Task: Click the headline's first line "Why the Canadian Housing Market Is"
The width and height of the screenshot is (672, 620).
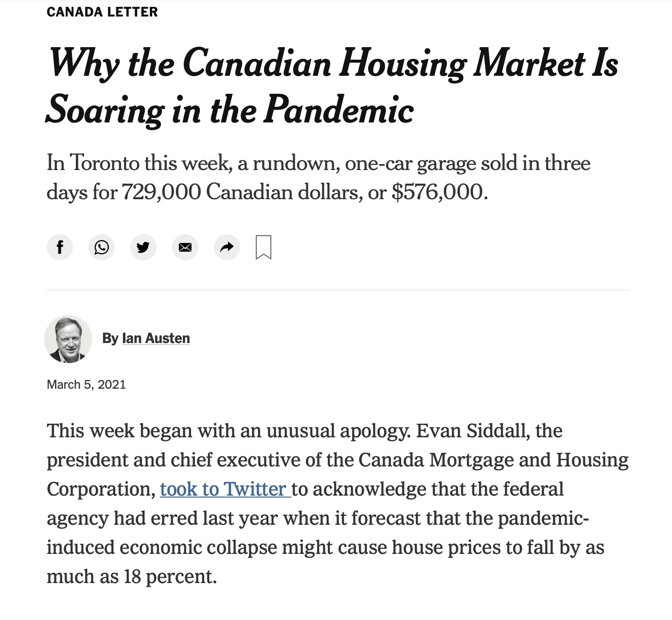Action: pyautogui.click(x=333, y=64)
